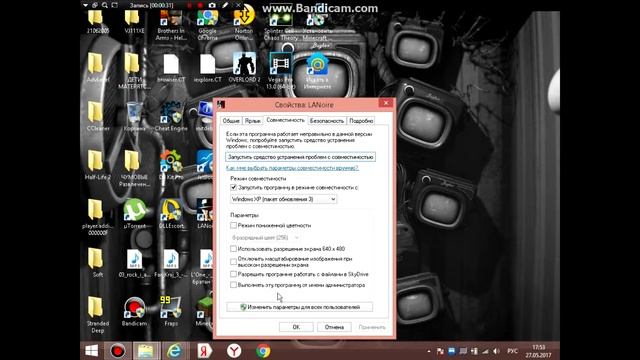
Task: Select the 03_rock_i_a audio file
Action: pyautogui.click(x=134, y=262)
